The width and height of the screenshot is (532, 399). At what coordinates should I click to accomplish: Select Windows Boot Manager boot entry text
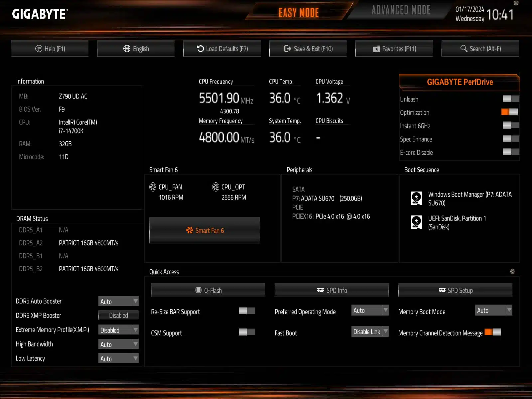[470, 199]
